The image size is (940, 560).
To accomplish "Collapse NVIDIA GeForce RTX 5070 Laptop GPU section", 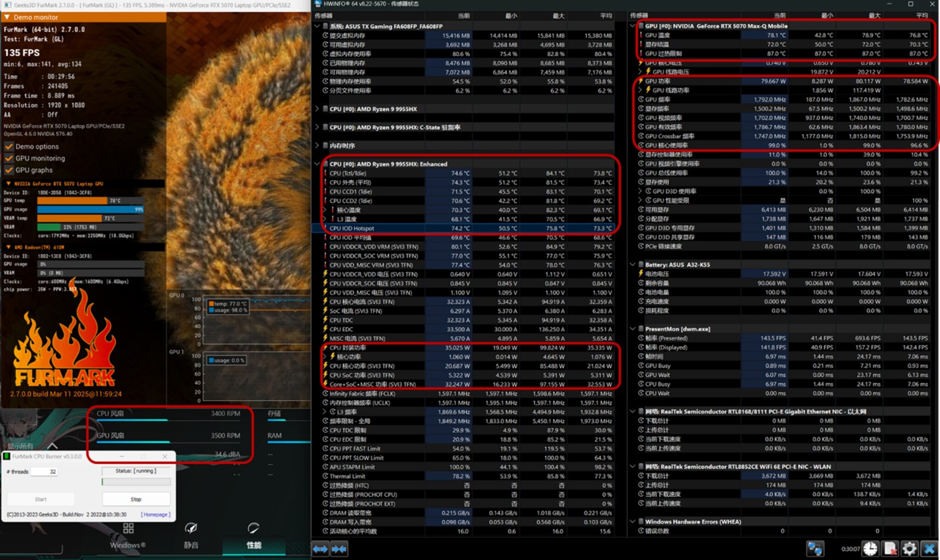I will click(x=8, y=183).
